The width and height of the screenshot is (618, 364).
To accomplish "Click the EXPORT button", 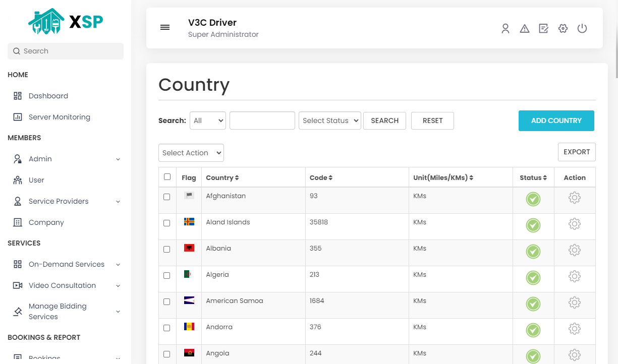I will tap(577, 152).
